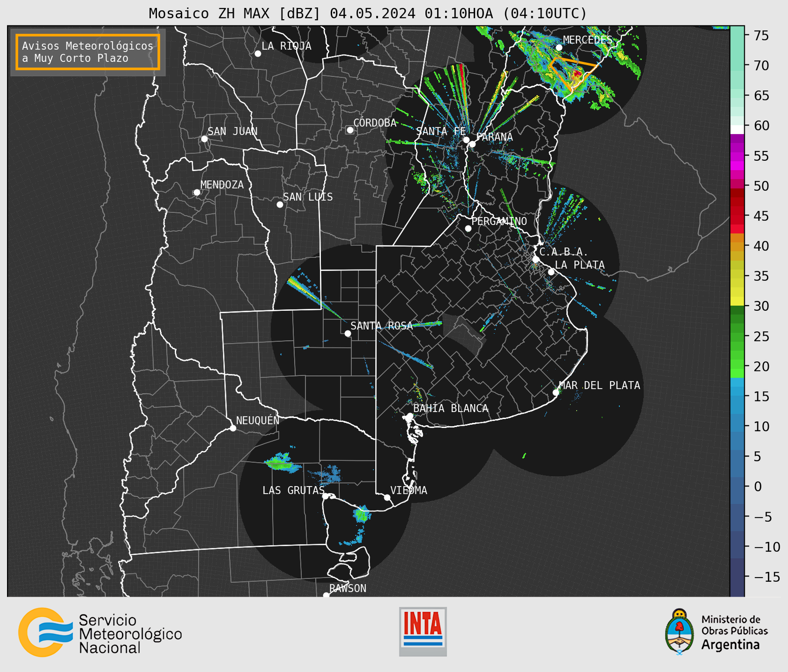
Task: Click the C.A.B.A. city marker dot
Action: click(536, 259)
